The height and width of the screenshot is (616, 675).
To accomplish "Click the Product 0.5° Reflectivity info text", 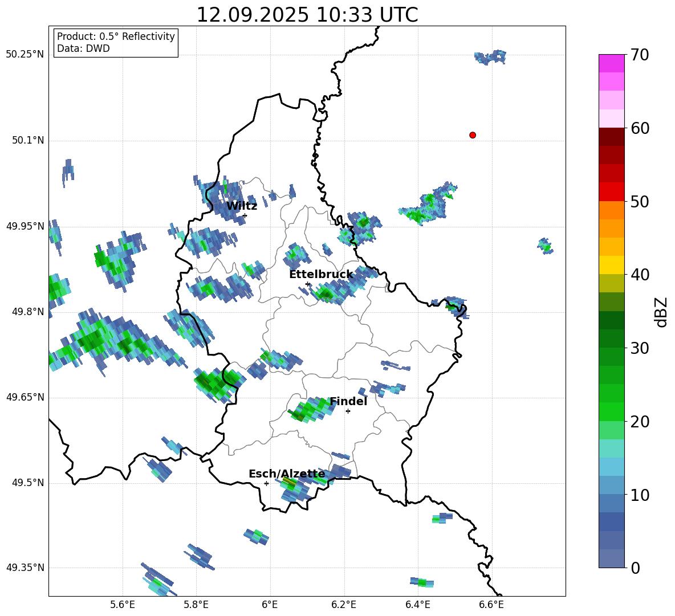I will point(116,37).
